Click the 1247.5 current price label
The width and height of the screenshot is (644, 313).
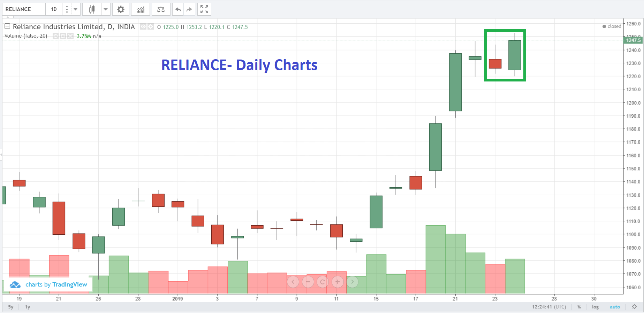pos(633,40)
